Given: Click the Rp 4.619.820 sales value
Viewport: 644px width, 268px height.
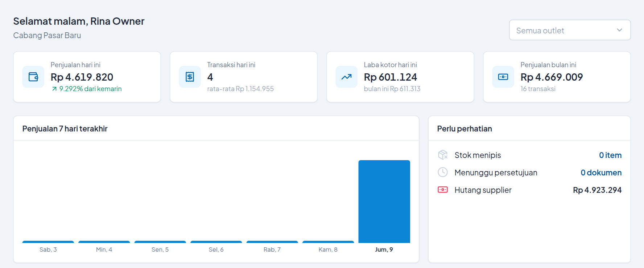Looking at the screenshot, I should click(82, 77).
